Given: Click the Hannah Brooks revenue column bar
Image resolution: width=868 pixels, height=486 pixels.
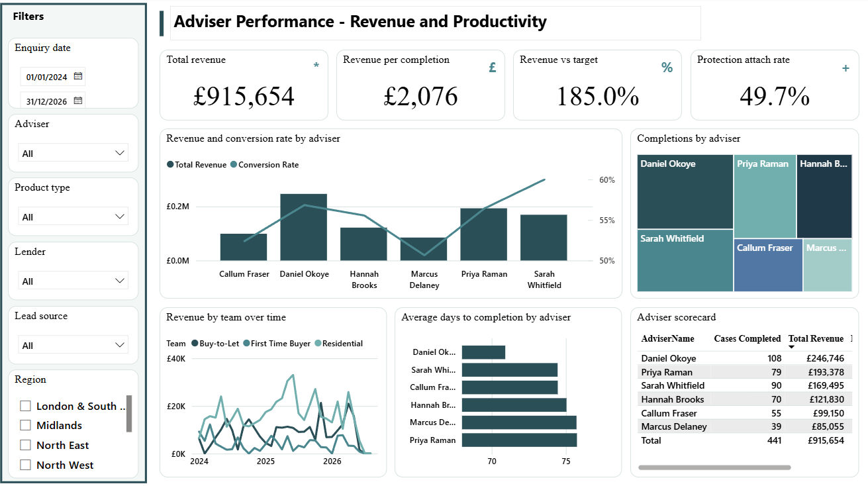Looking at the screenshot, I should [363, 244].
